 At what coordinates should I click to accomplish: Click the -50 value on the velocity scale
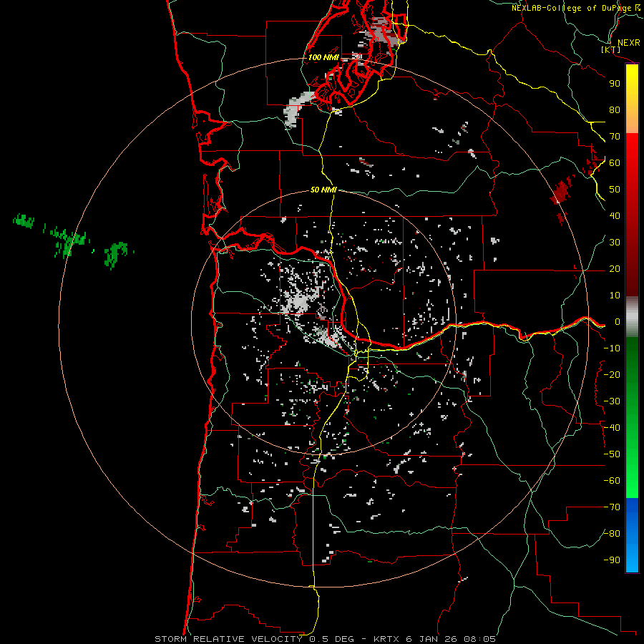[612, 454]
